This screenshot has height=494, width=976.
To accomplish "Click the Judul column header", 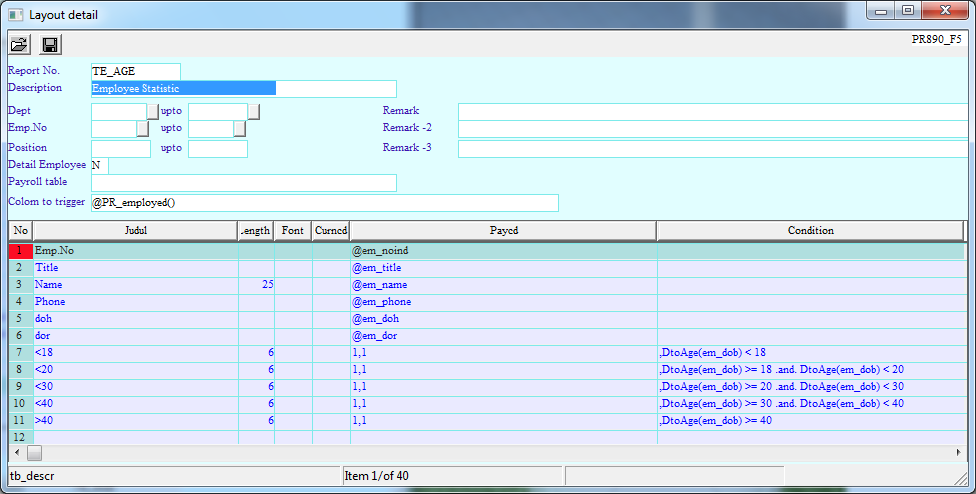I will (136, 231).
